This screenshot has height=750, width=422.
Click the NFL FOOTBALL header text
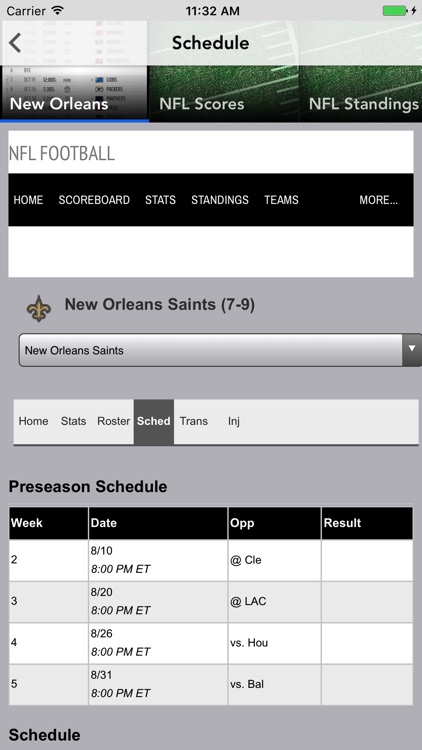tap(62, 154)
